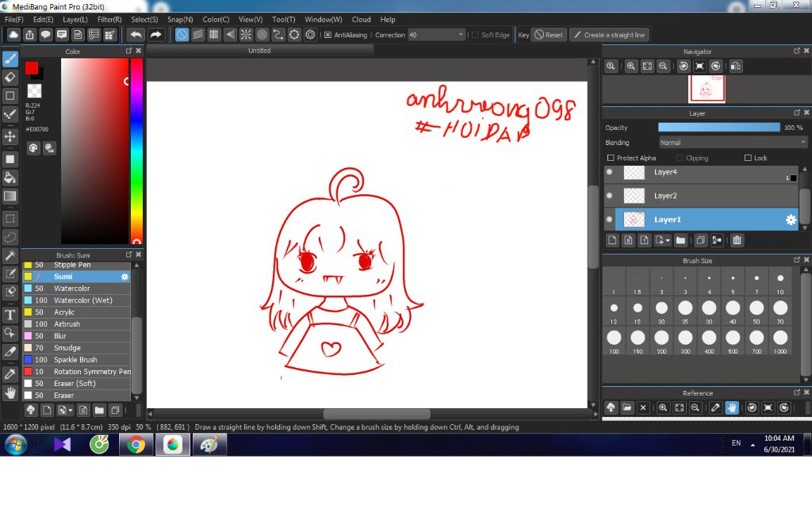812x524 pixels.
Task: Open color palette icon in Color panel
Action: coord(33,148)
